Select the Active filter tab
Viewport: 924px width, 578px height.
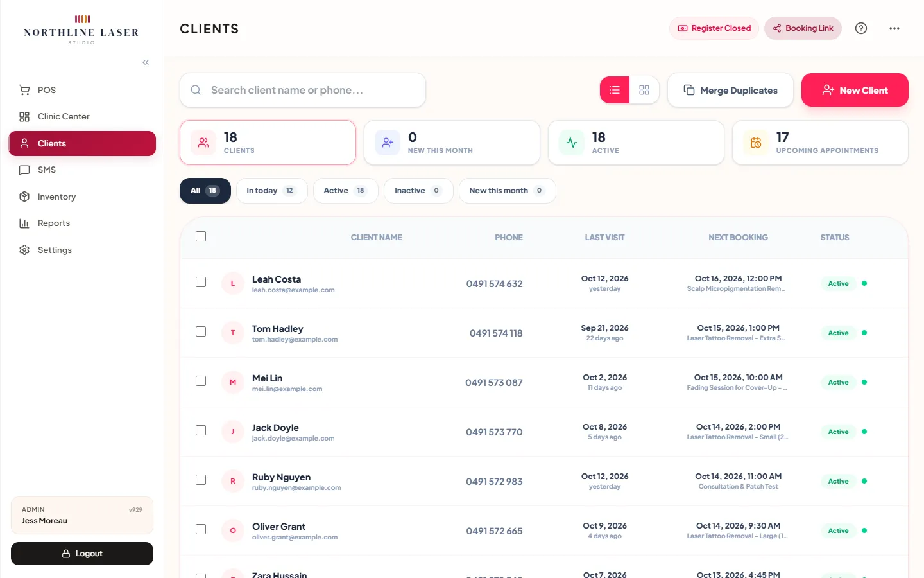point(345,191)
